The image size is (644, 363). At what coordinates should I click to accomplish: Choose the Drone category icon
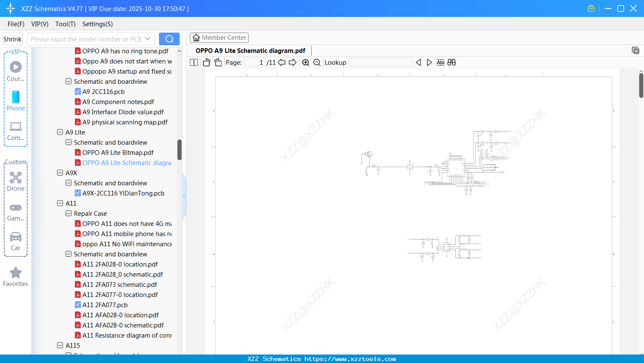16,181
